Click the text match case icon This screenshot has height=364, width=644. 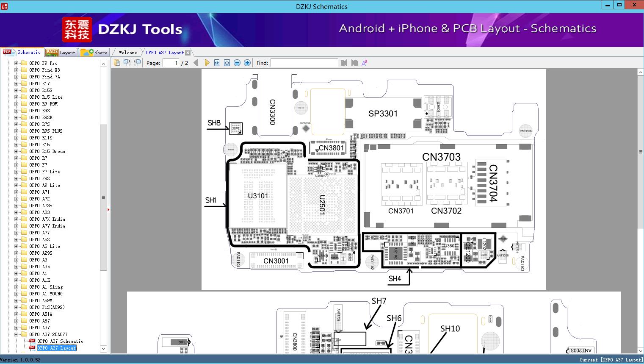click(365, 63)
